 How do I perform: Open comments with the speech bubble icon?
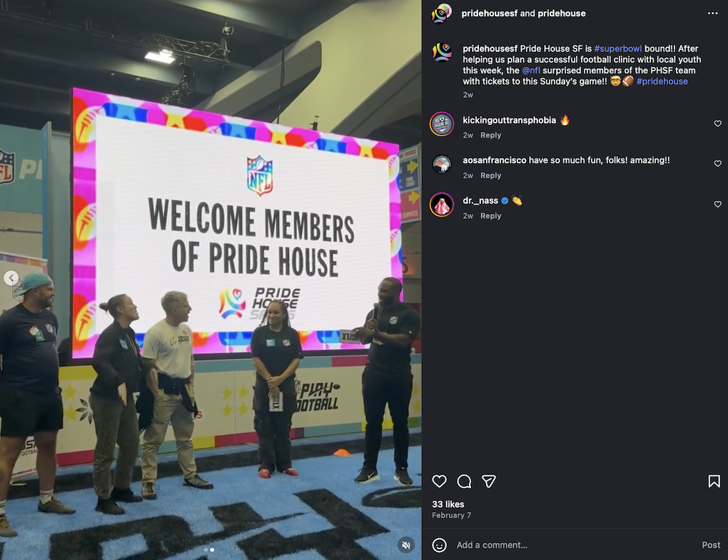464,481
